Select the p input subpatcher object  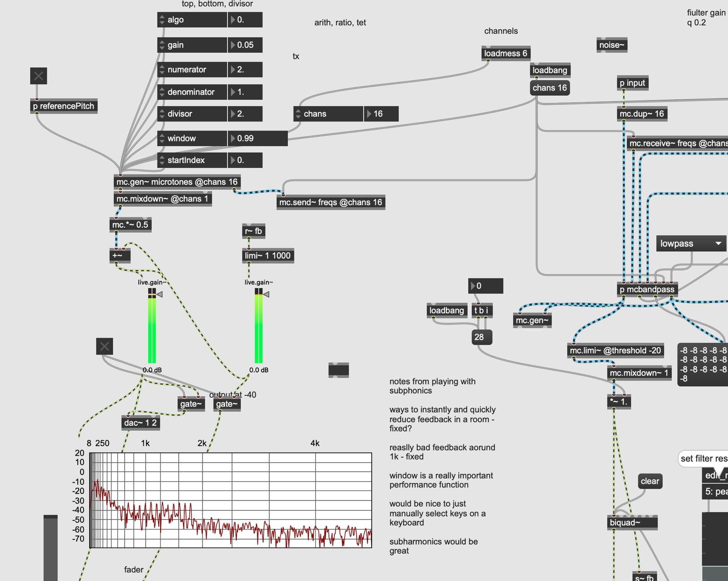click(x=632, y=83)
